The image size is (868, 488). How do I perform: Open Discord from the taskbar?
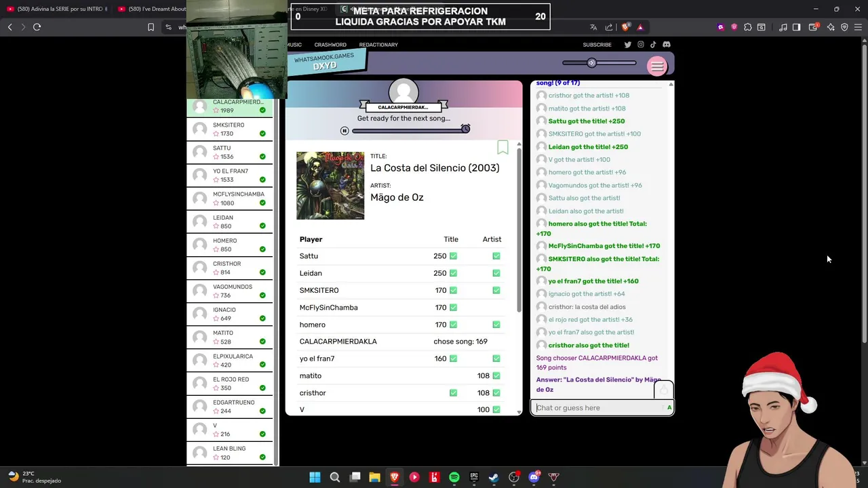534,477
